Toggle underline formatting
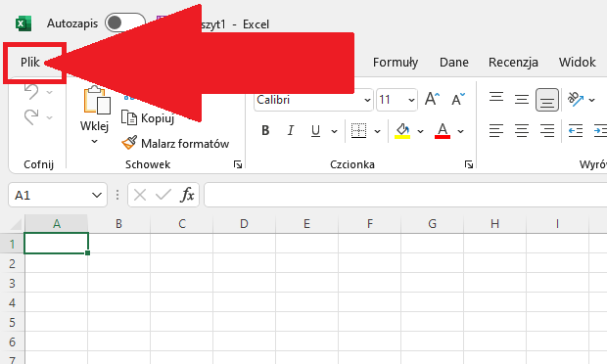Image resolution: width=607 pixels, height=364 pixels. coord(315,131)
